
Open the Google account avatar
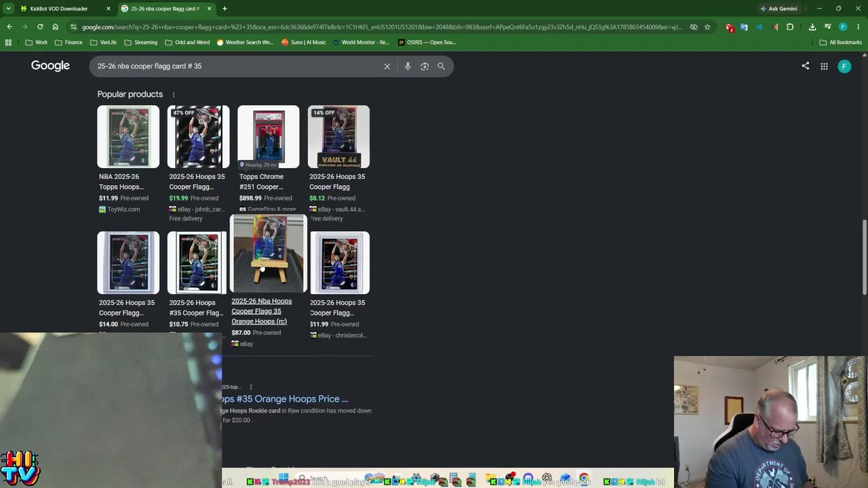[x=844, y=66]
